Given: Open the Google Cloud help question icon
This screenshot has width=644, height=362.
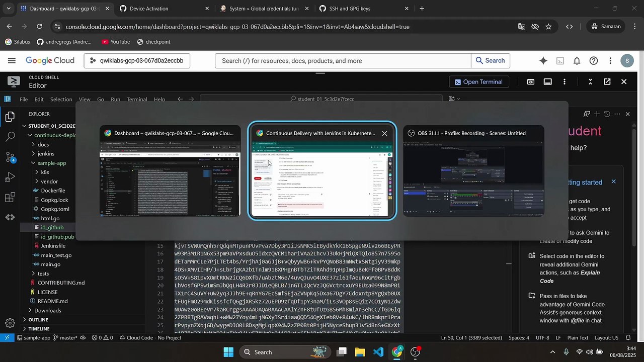Looking at the screenshot, I should pyautogui.click(x=594, y=61).
